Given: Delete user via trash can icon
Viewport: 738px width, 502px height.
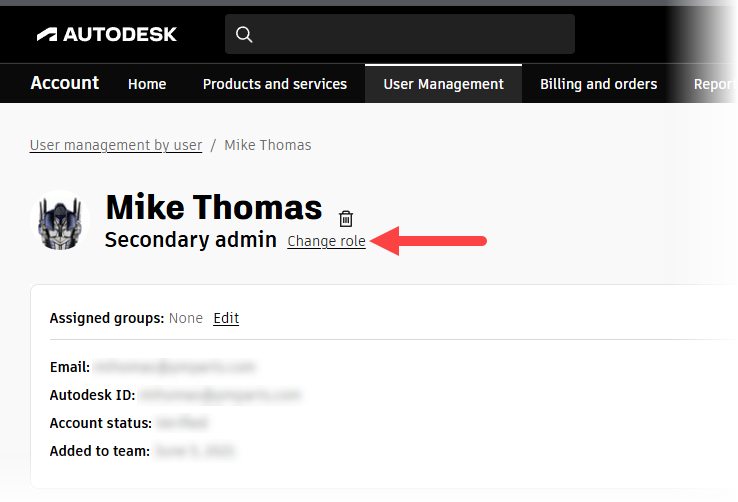Looking at the screenshot, I should [x=346, y=218].
